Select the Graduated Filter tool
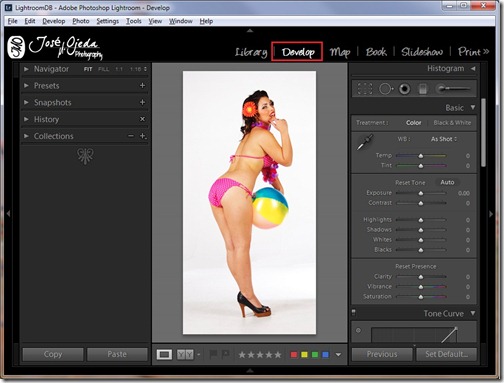504x383 pixels. click(423, 89)
